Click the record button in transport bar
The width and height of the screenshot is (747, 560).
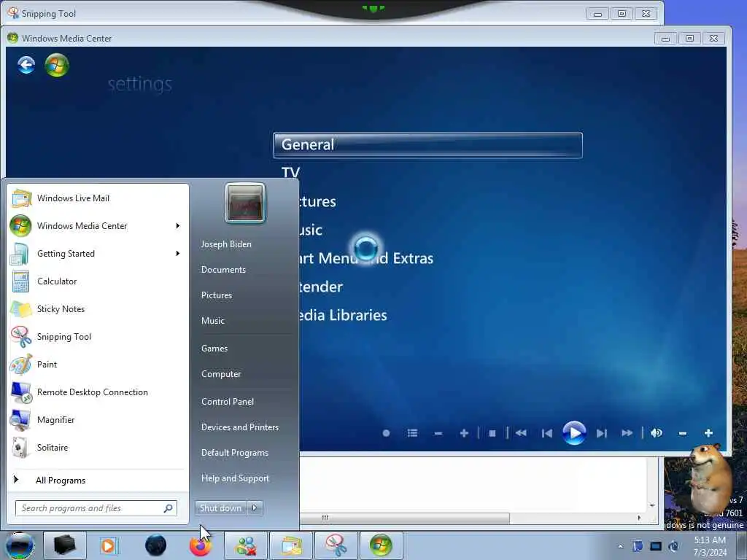(386, 433)
